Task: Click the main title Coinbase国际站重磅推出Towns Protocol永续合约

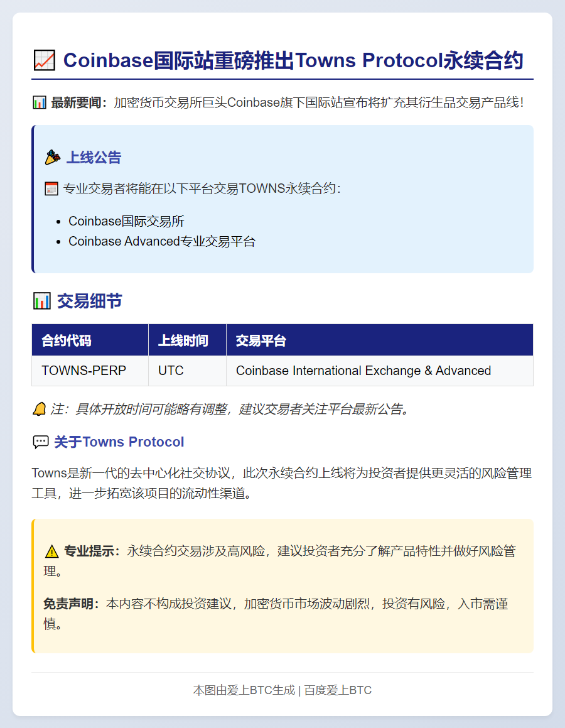Action: tap(293, 60)
